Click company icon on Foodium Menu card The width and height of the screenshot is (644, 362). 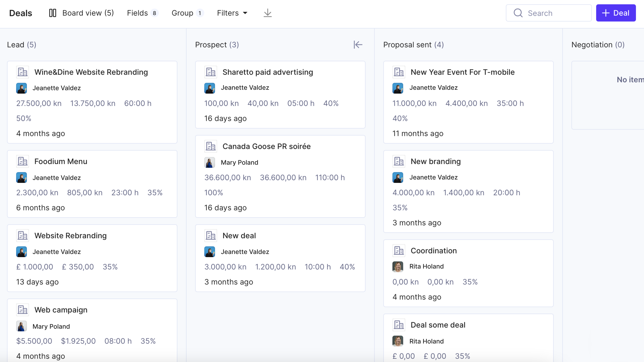click(23, 161)
